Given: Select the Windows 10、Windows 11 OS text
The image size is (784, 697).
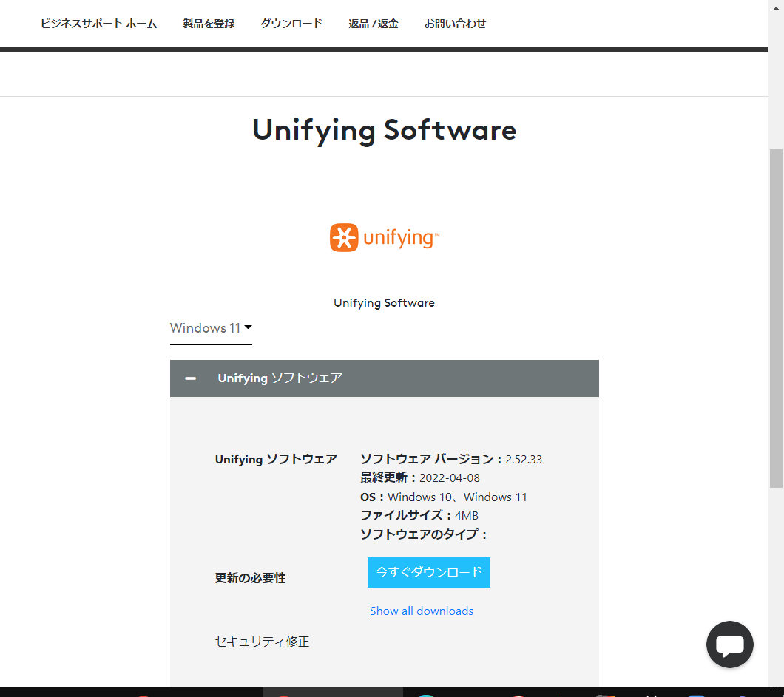Looking at the screenshot, I should 457,497.
